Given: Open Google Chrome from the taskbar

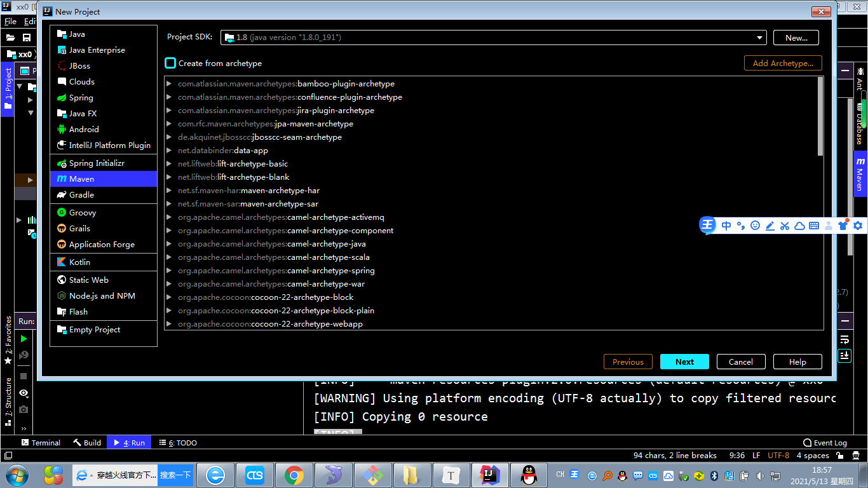Looking at the screenshot, I should click(x=294, y=475).
